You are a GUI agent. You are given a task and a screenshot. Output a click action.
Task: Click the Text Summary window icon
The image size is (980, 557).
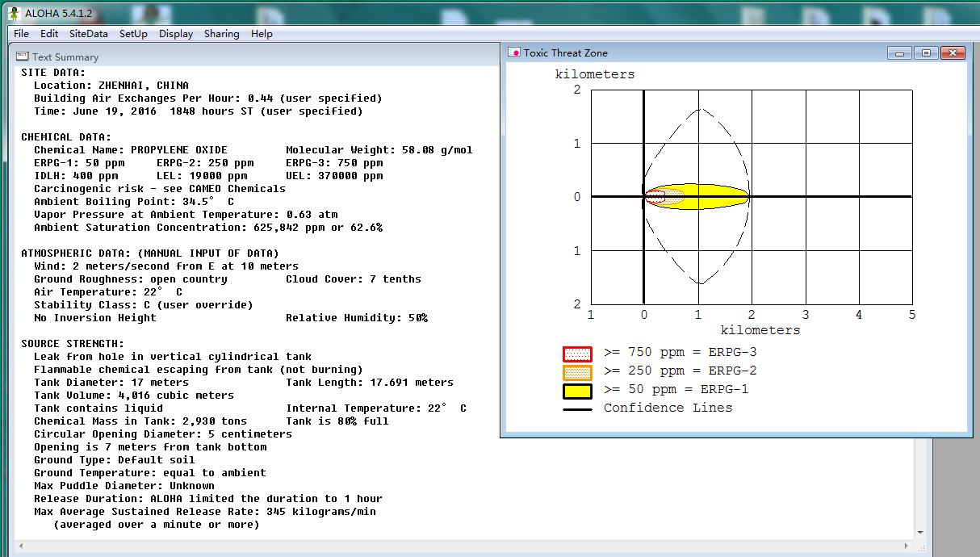(23, 57)
